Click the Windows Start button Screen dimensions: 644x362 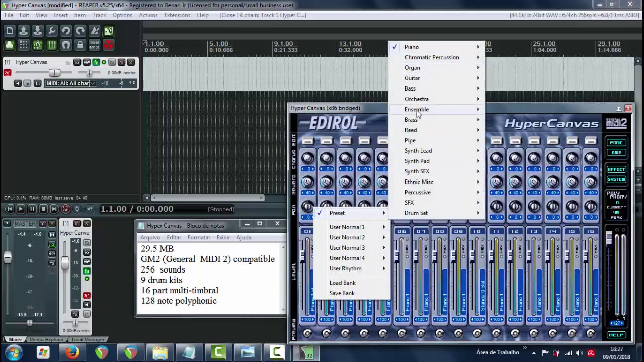(x=14, y=353)
